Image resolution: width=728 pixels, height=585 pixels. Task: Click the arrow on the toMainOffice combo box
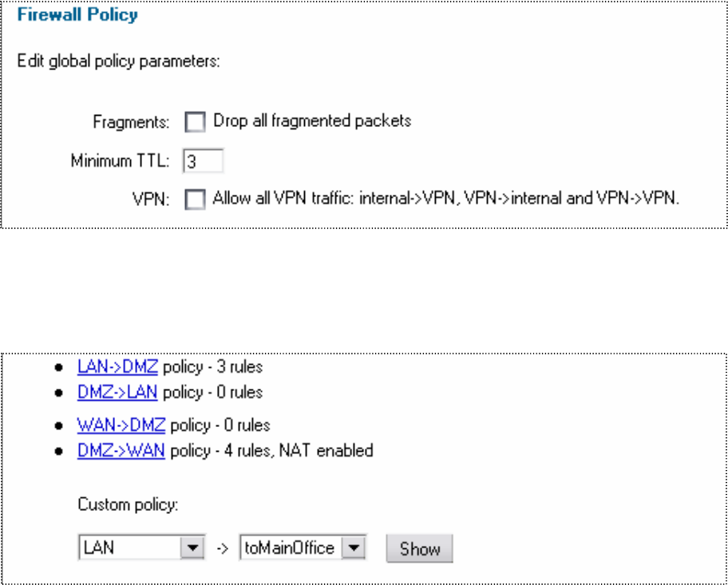352,549
